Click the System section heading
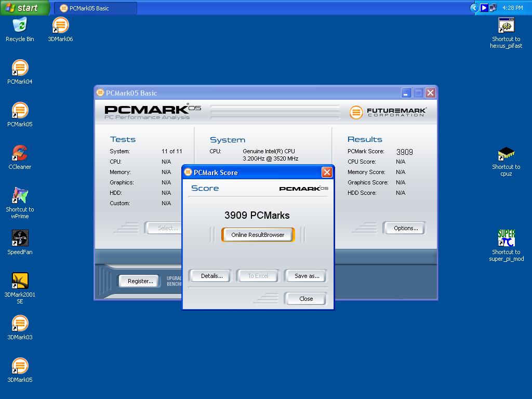The height and width of the screenshot is (399, 532). tap(228, 140)
